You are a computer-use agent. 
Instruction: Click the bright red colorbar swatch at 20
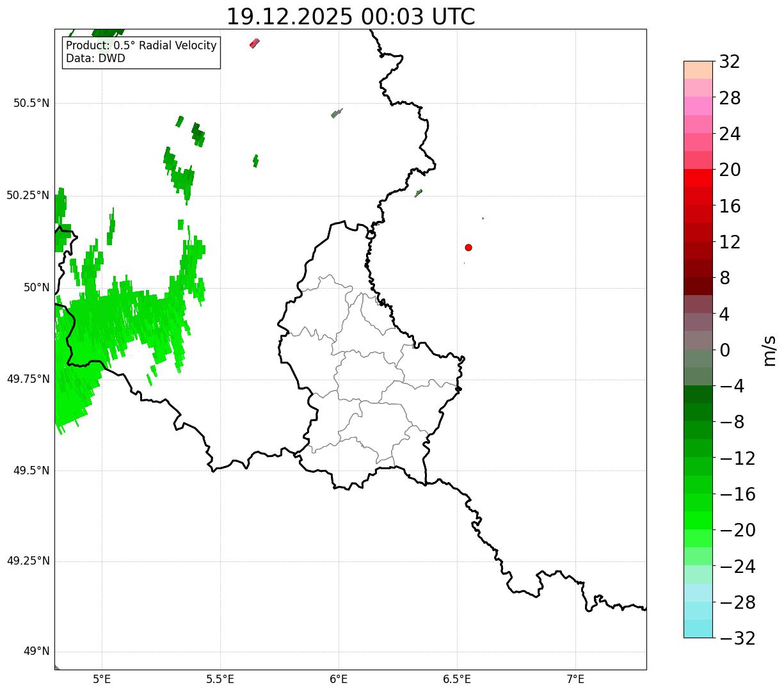pyautogui.click(x=698, y=178)
